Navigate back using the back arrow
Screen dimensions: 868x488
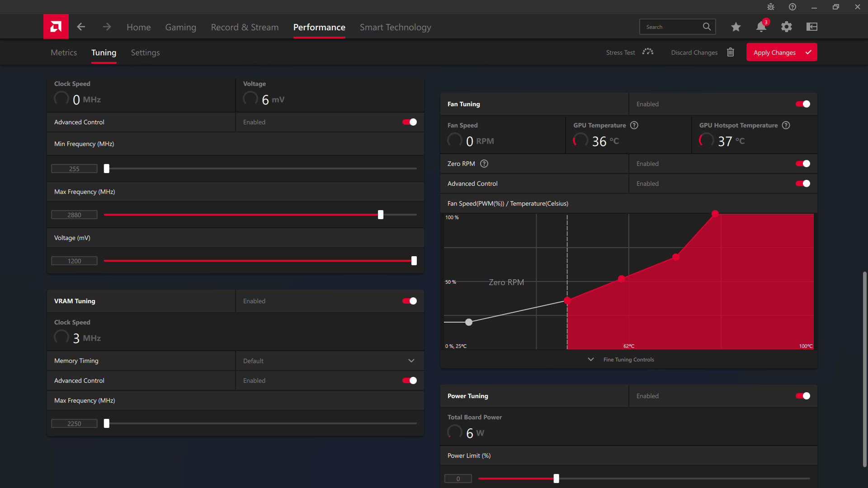[82, 27]
